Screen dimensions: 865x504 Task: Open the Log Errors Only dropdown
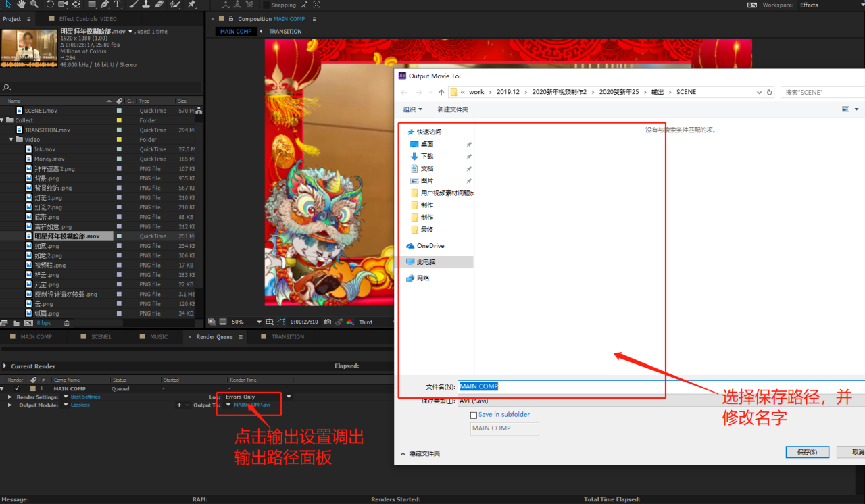(289, 397)
